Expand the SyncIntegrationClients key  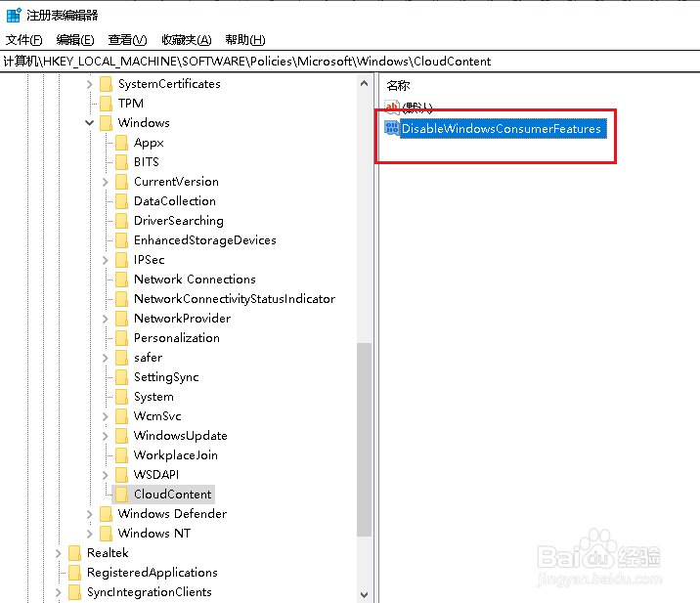click(58, 592)
